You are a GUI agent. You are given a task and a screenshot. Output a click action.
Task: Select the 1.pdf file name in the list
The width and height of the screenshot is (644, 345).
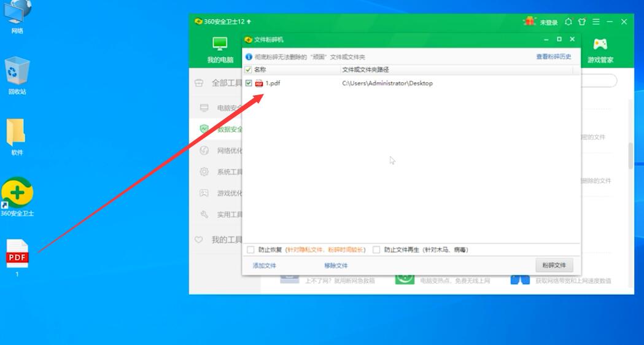click(273, 83)
